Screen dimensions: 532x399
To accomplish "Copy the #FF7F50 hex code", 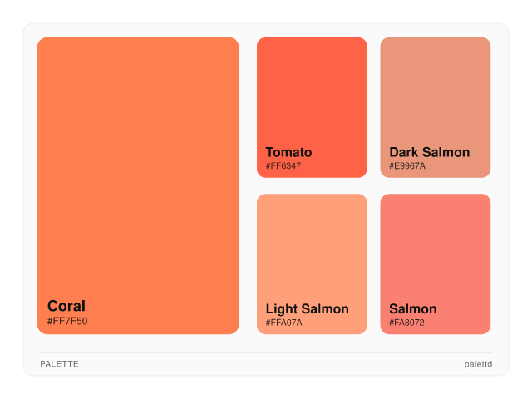I will (67, 321).
